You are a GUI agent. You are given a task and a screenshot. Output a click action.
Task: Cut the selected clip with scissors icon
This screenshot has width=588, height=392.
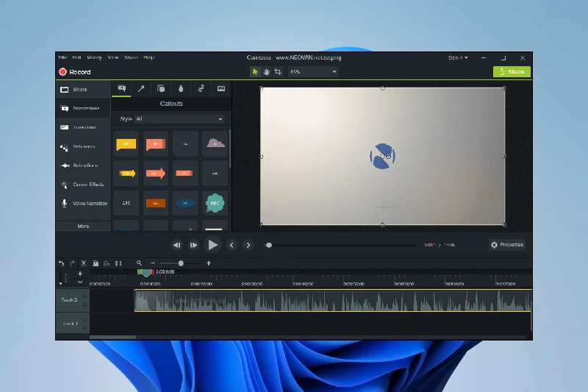coord(84,263)
